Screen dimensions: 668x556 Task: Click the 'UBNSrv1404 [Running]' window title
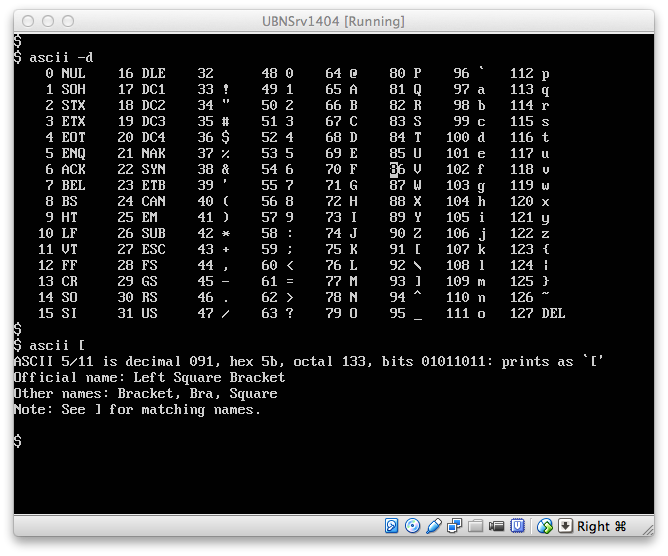(x=333, y=21)
